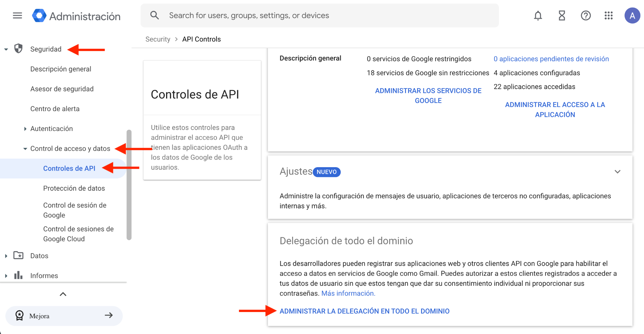Open Centro de alerta menu item
The width and height of the screenshot is (644, 334).
(x=55, y=109)
